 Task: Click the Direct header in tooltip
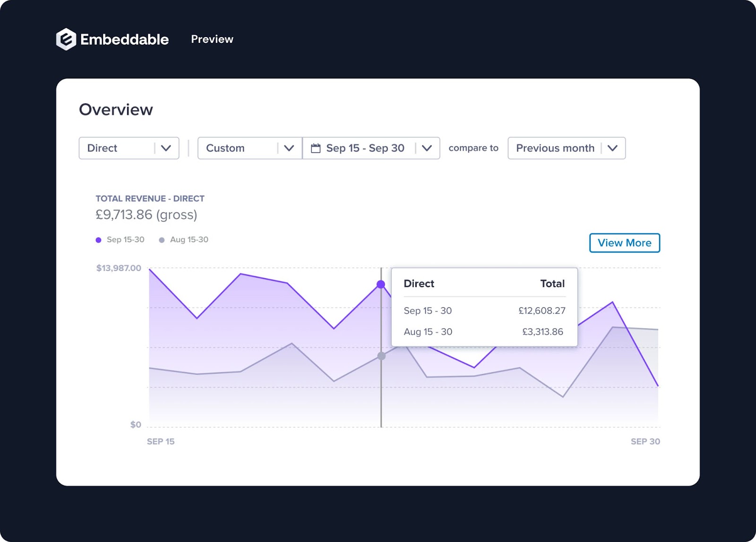(419, 284)
